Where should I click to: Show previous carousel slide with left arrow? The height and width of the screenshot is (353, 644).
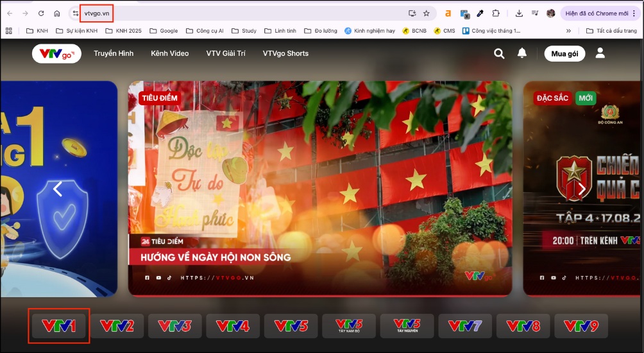(x=58, y=189)
